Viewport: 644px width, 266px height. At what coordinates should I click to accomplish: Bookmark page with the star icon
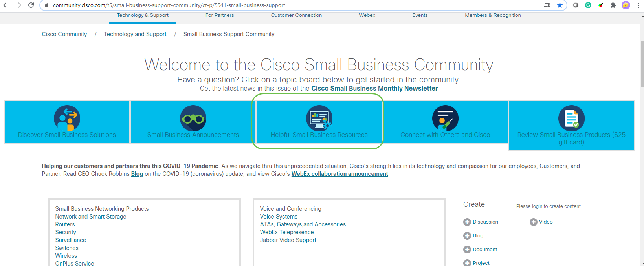pyautogui.click(x=560, y=5)
